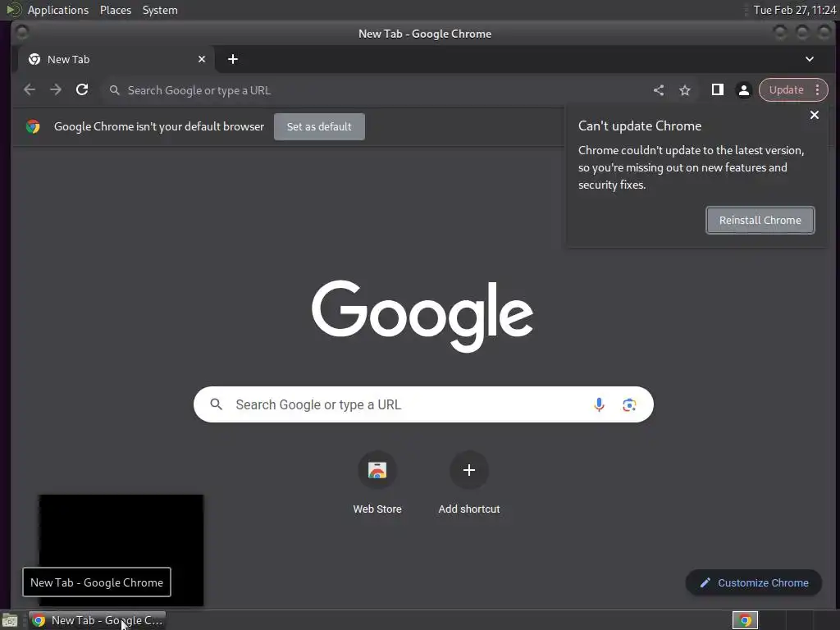Viewport: 840px width, 630px height.
Task: Click the search magnifier in Google box
Action: pyautogui.click(x=217, y=404)
